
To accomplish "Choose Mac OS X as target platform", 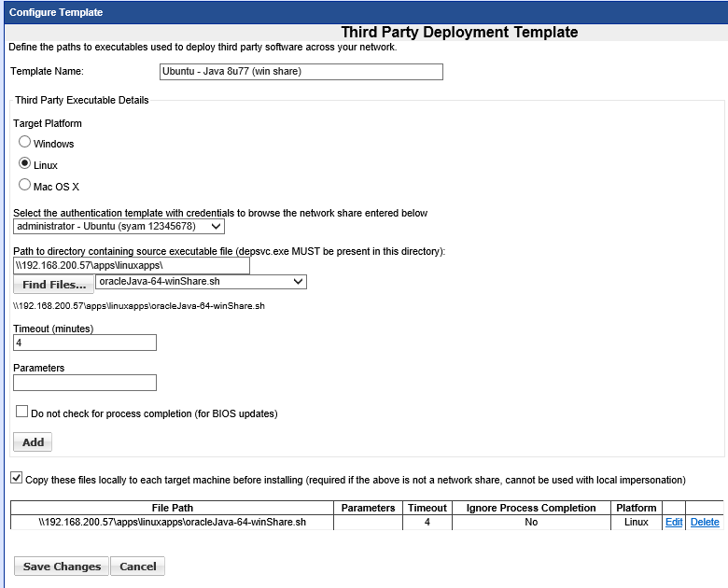I will click(x=25, y=185).
